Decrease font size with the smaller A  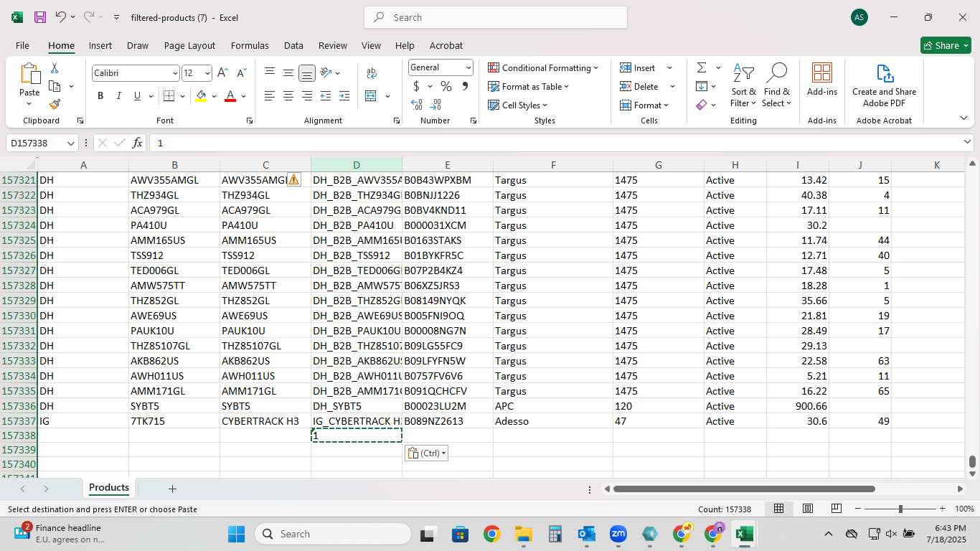tap(241, 73)
